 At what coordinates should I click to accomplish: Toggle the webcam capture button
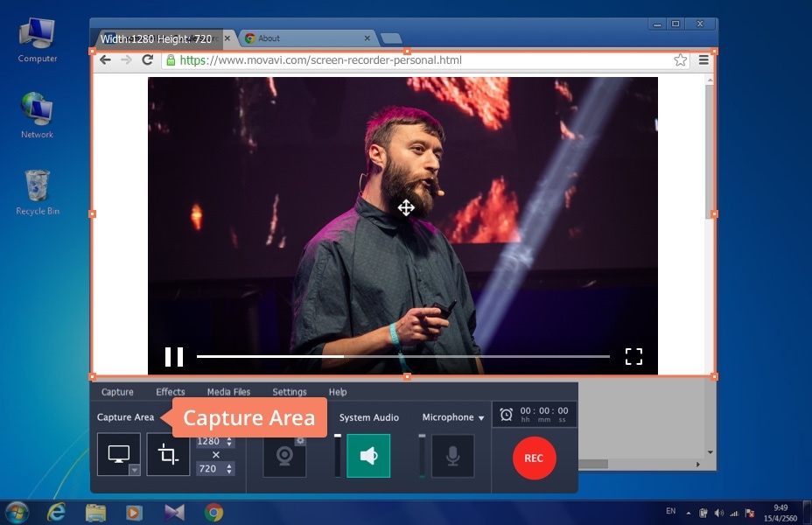[284, 456]
